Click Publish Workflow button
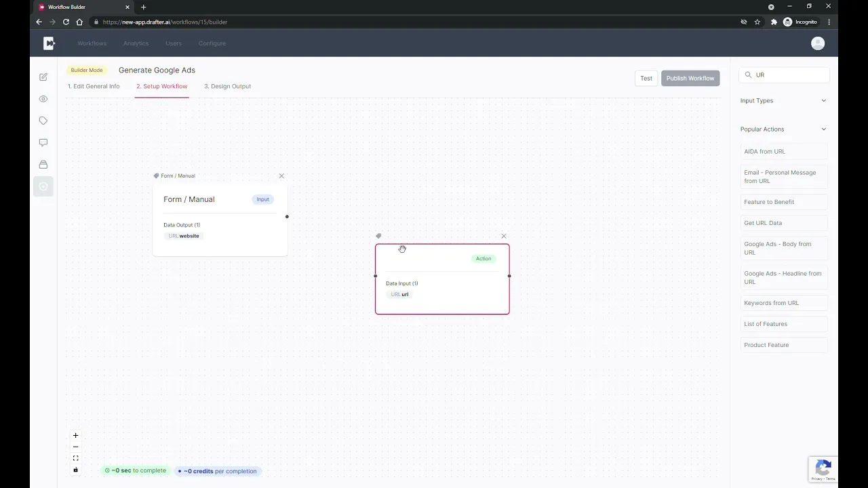The width and height of the screenshot is (868, 488). coord(690,78)
